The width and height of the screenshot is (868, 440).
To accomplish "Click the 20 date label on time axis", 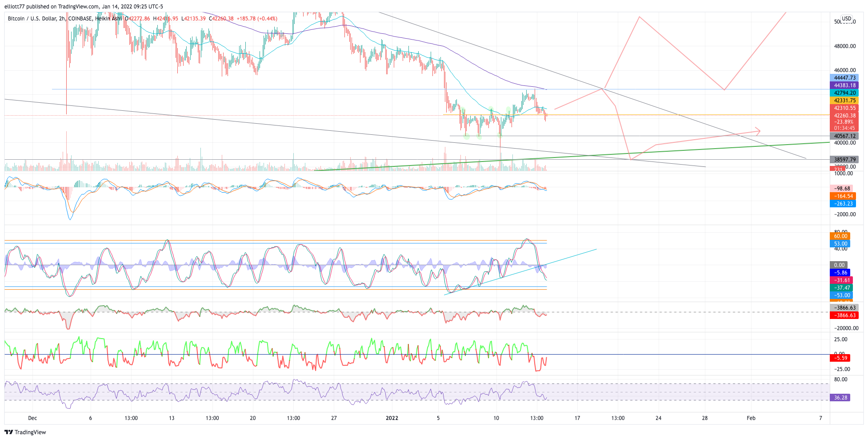I will coord(253,418).
